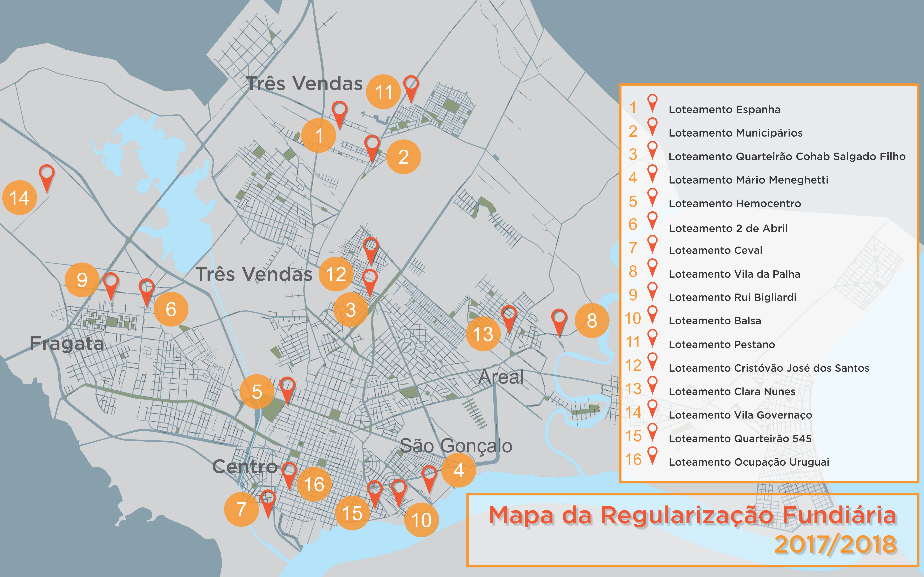Click legend entry Loteamento Espanha

pyautogui.click(x=724, y=110)
